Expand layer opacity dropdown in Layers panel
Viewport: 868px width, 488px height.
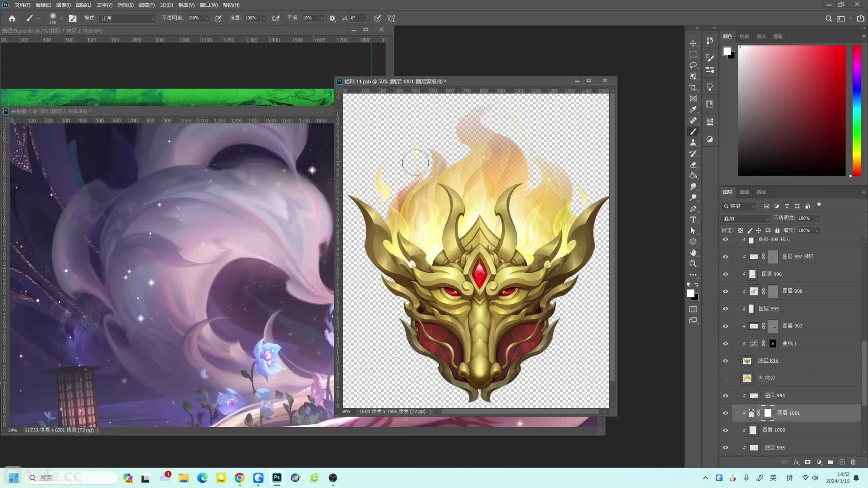tap(817, 218)
